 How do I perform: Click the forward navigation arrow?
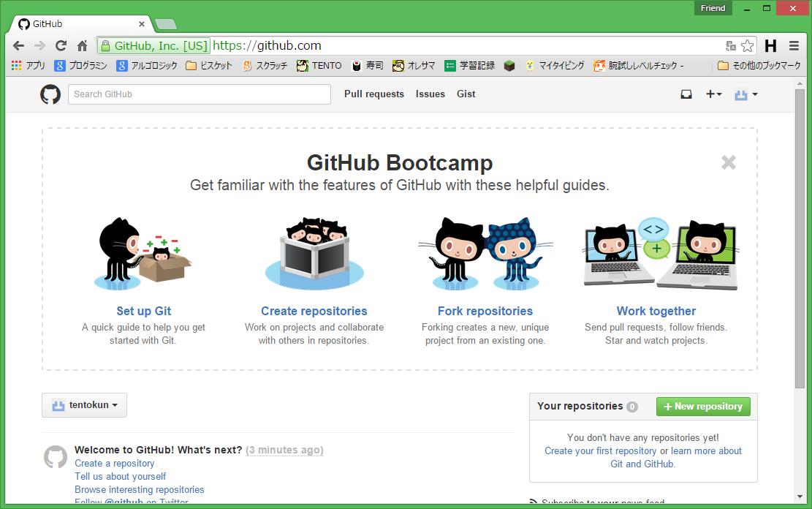click(x=39, y=45)
